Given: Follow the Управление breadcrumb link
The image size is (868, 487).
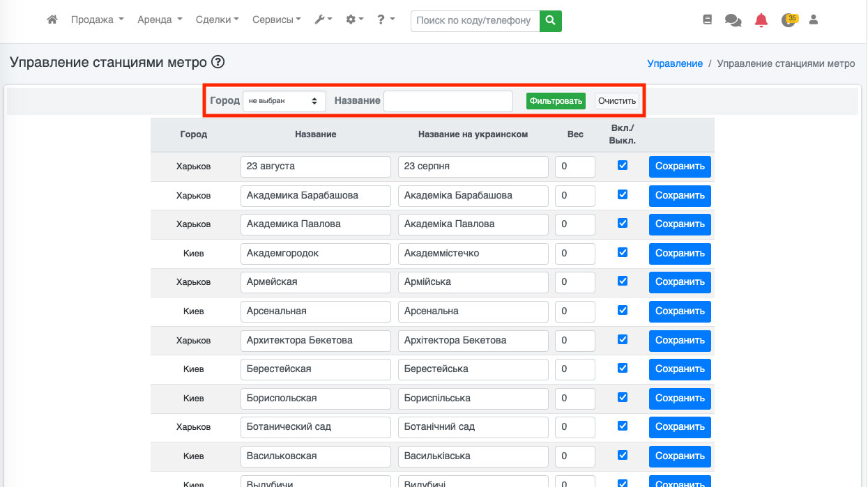Looking at the screenshot, I should point(675,63).
